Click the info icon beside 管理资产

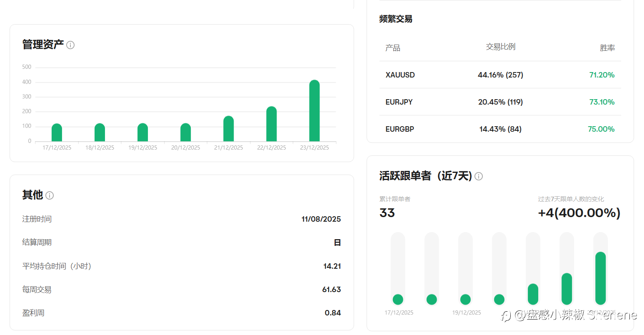tap(70, 45)
